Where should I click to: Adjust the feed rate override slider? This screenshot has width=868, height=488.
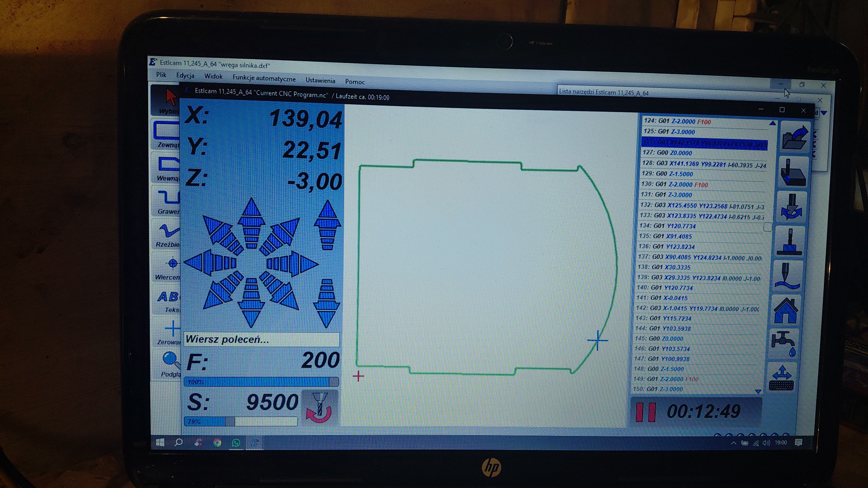pyautogui.click(x=333, y=382)
